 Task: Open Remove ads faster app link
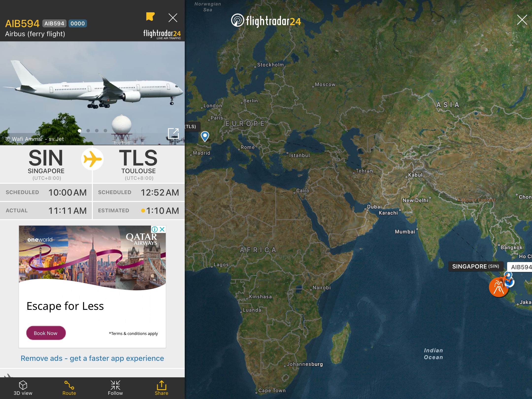[x=92, y=358]
